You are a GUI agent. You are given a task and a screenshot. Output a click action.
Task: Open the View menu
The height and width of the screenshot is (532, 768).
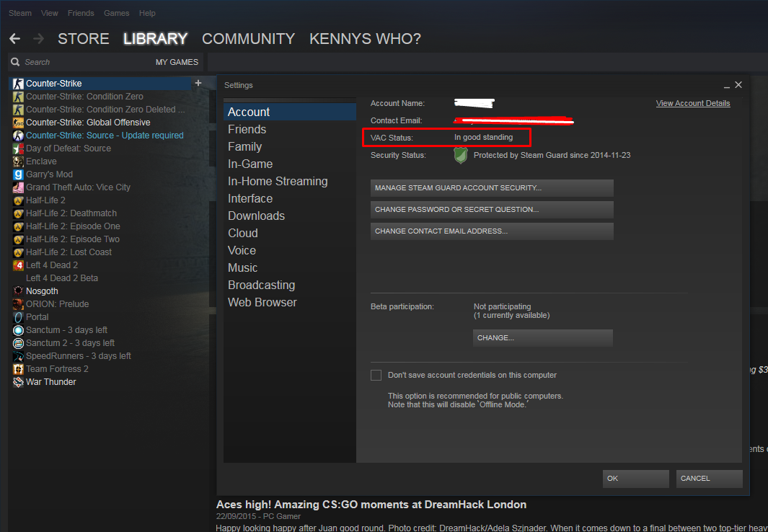pos(50,13)
